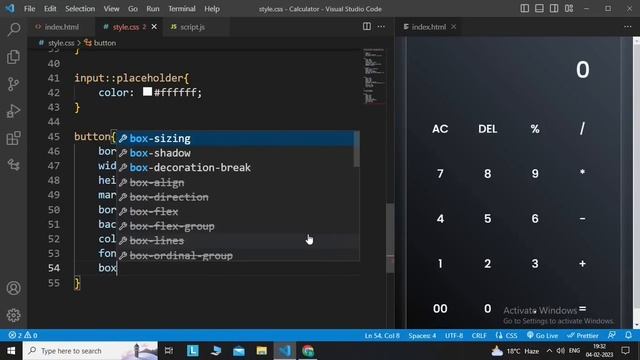Toggle panel layout icon
This screenshot has width=640, height=360.
(x=539, y=9)
